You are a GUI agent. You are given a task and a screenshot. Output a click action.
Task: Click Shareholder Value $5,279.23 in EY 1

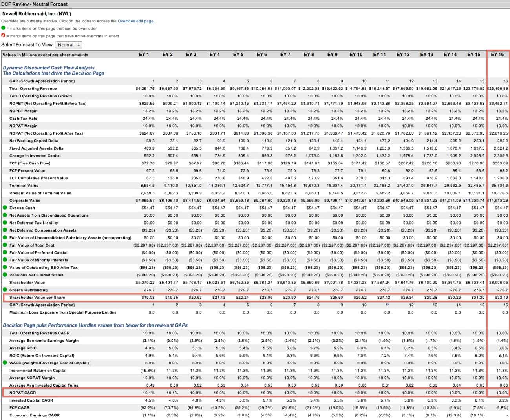click(x=145, y=283)
